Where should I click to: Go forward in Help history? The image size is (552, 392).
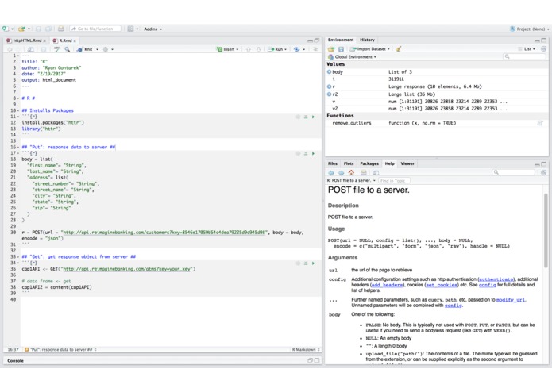(x=341, y=173)
